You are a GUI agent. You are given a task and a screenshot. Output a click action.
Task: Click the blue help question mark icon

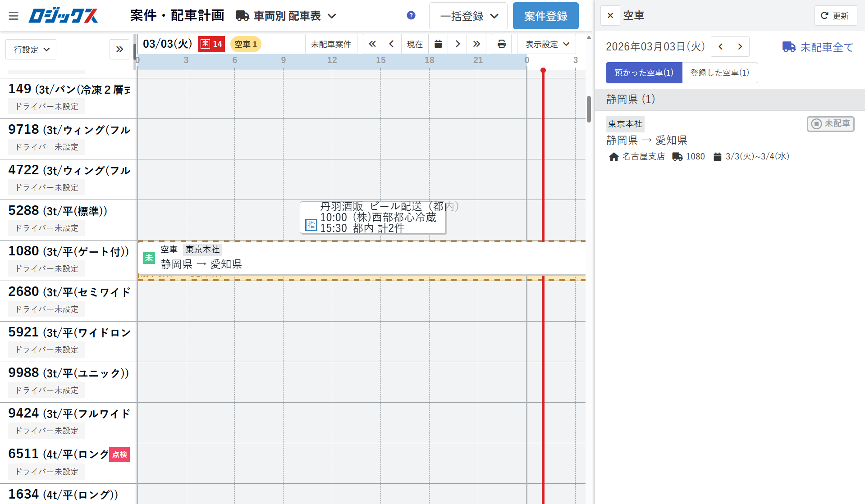click(x=411, y=16)
